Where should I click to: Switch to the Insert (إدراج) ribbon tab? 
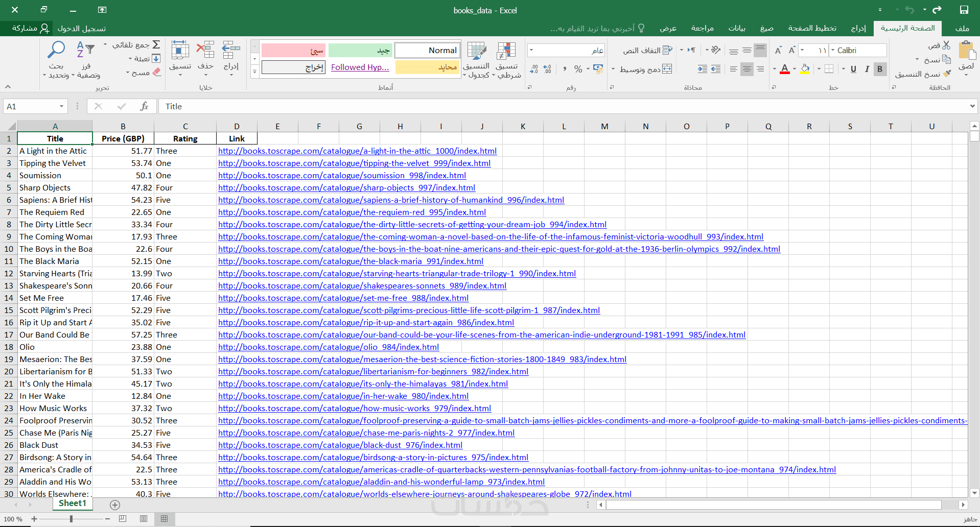coord(858,28)
